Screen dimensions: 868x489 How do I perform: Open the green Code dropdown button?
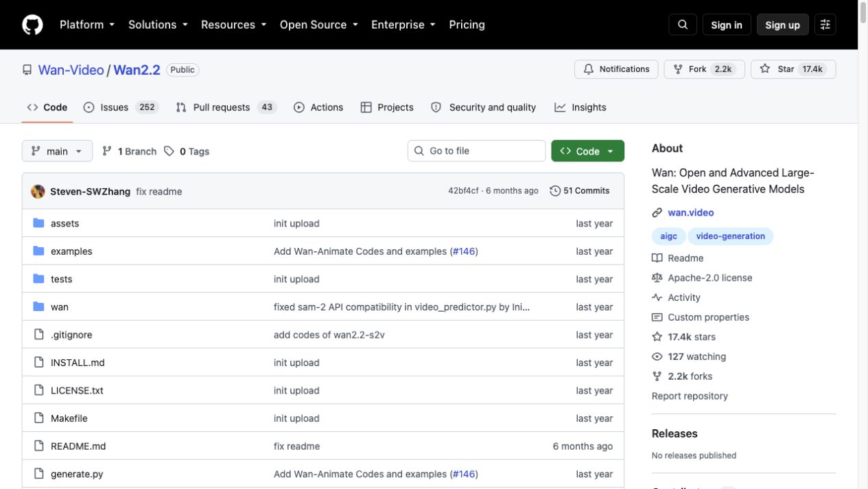587,151
